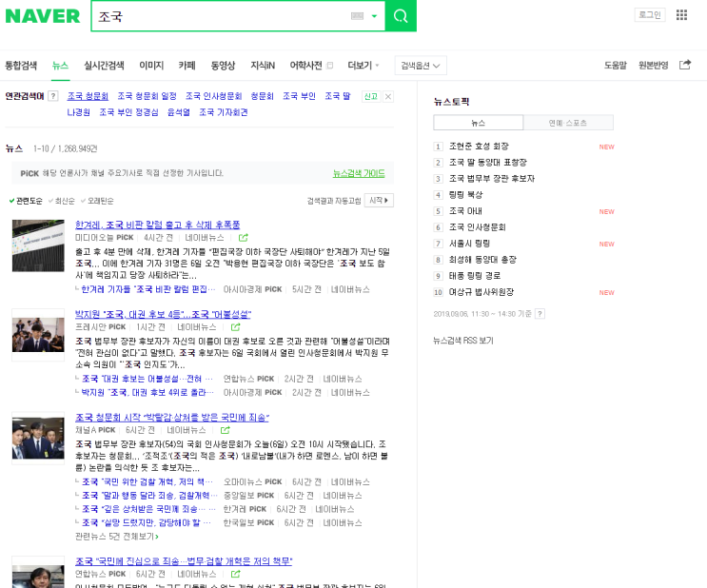Select 오래된순 sort option
Screen dimensions: 707x588
pyautogui.click(x=97, y=201)
